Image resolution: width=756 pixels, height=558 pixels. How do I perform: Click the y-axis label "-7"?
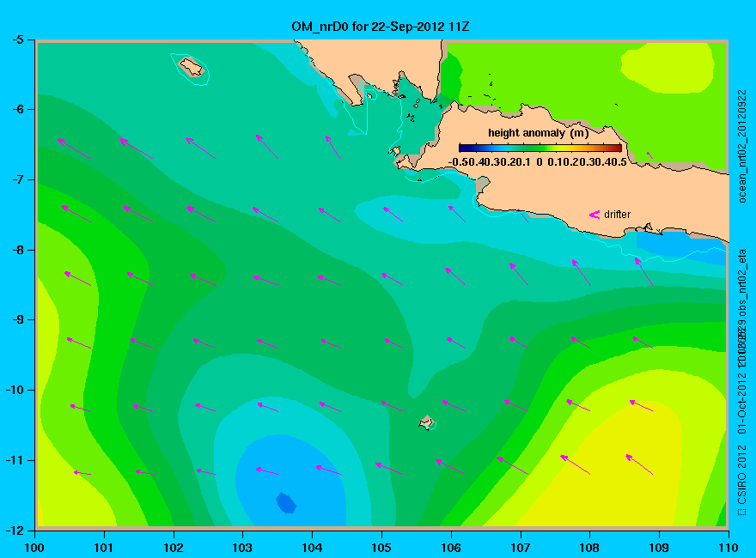[x=17, y=179]
